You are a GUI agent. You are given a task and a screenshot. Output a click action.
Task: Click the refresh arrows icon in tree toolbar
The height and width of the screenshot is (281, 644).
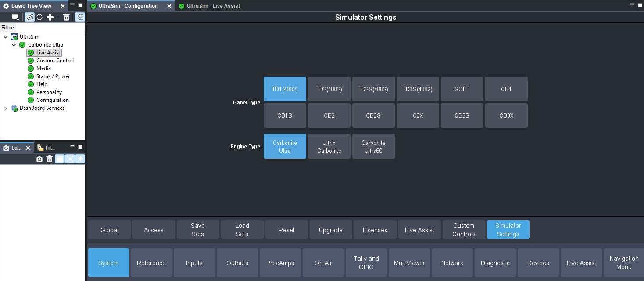(39, 17)
